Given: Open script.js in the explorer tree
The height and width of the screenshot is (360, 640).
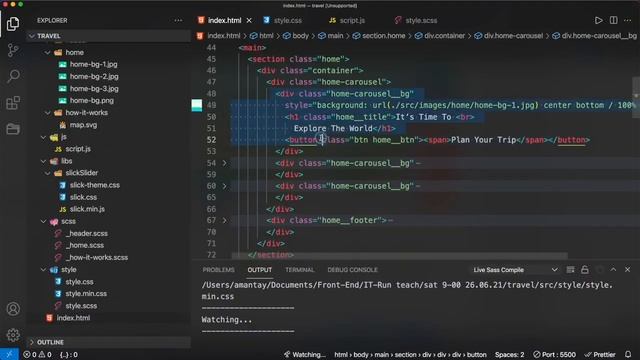Looking at the screenshot, I should point(78,149).
